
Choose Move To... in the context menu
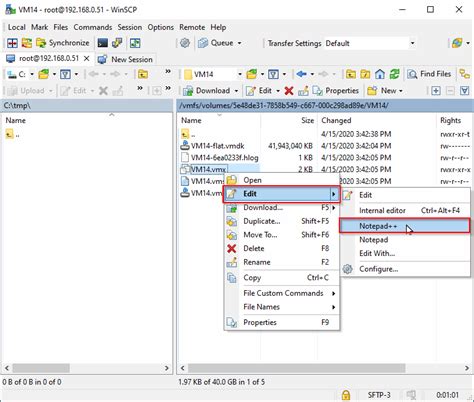click(x=282, y=235)
